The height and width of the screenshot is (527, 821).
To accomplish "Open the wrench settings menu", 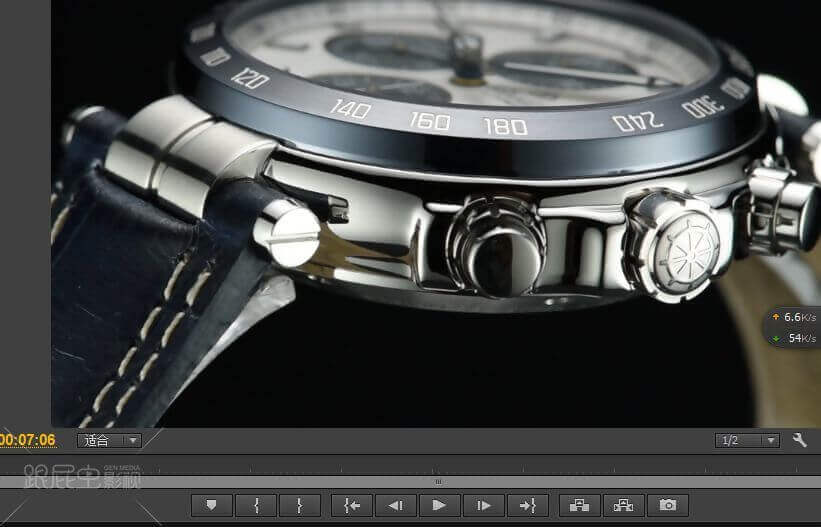I will click(799, 440).
